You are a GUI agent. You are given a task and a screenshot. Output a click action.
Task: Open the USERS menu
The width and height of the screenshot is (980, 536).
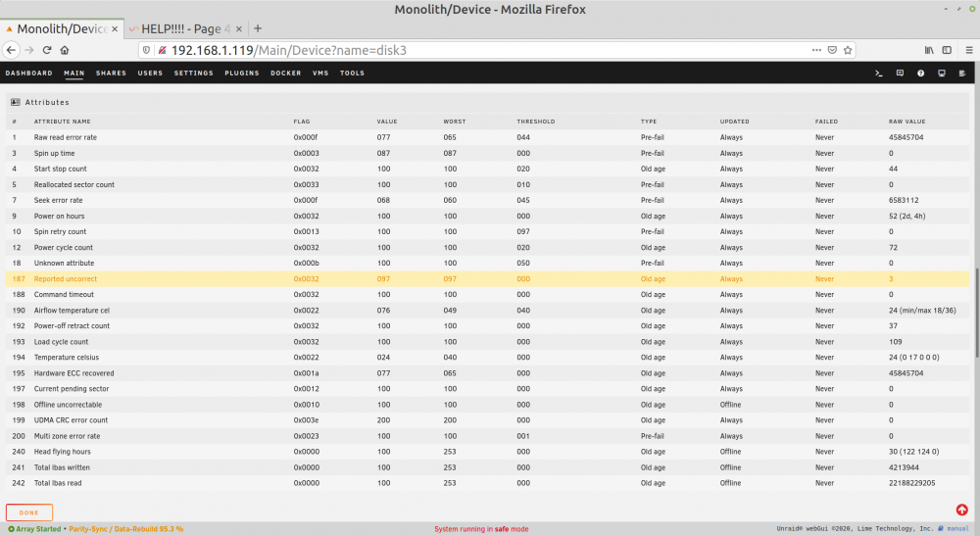150,73
